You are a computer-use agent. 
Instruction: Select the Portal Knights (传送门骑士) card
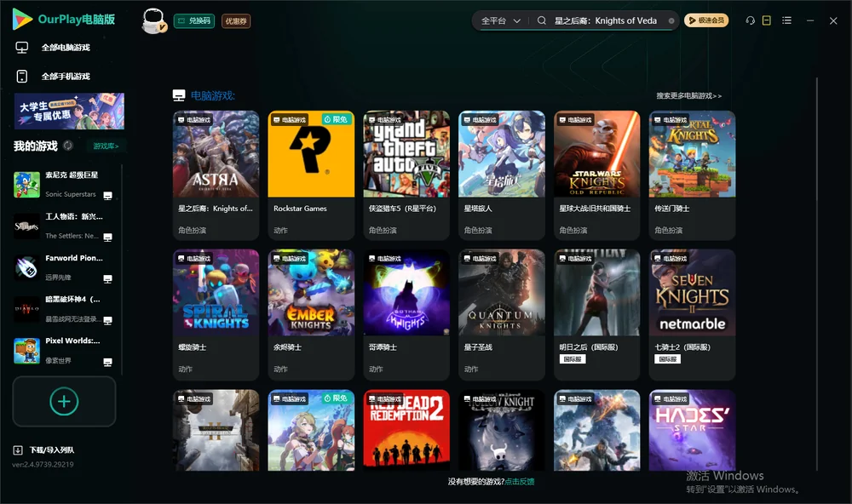(x=692, y=175)
